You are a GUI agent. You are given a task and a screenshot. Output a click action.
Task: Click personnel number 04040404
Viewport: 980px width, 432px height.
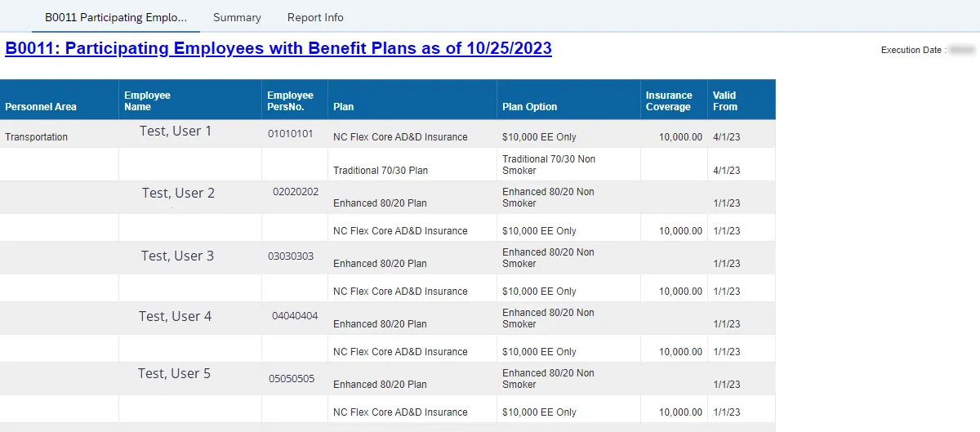295,316
